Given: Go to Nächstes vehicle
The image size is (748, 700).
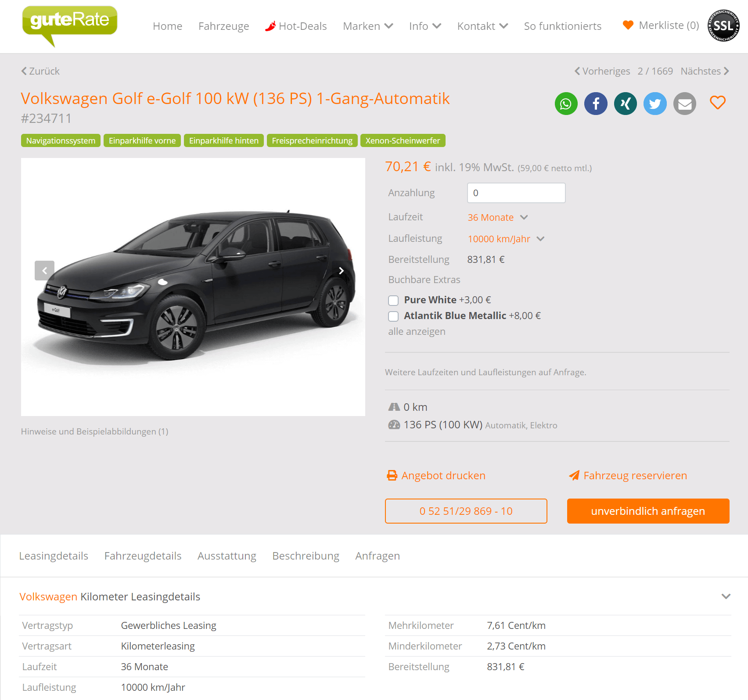Looking at the screenshot, I should point(705,71).
